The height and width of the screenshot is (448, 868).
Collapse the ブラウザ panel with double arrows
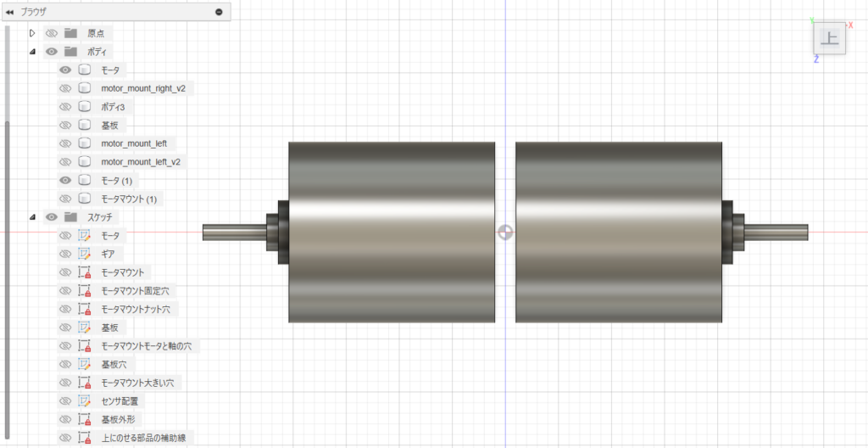(9, 12)
